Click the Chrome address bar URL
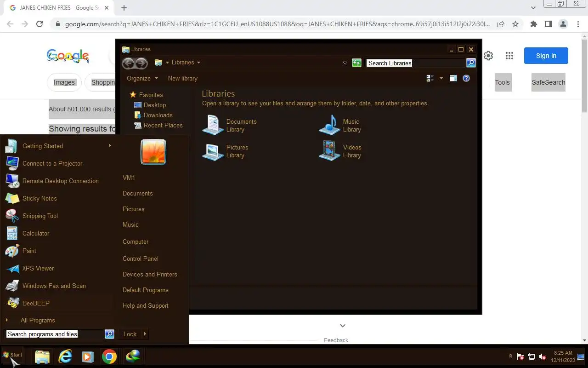The height and width of the screenshot is (368, 588). tap(277, 24)
